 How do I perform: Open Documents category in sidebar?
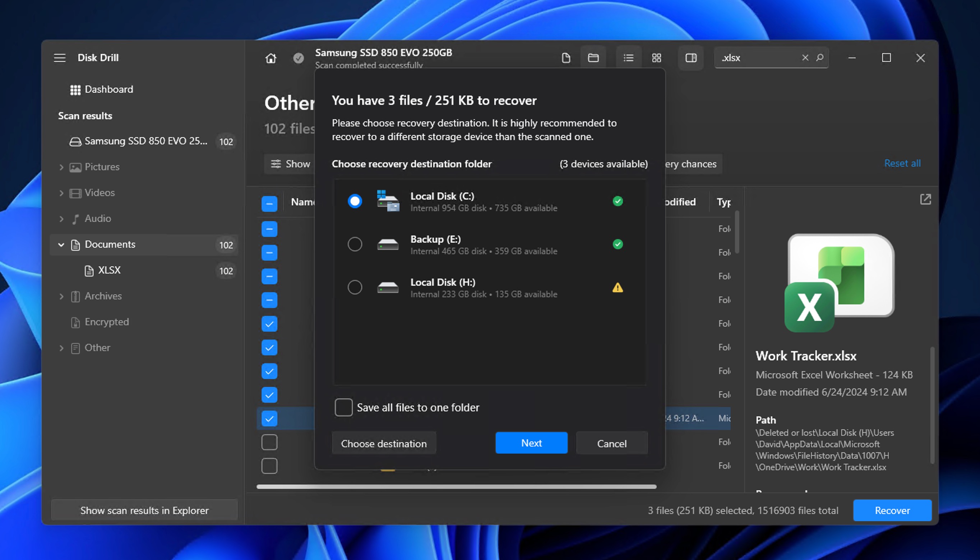(x=144, y=245)
